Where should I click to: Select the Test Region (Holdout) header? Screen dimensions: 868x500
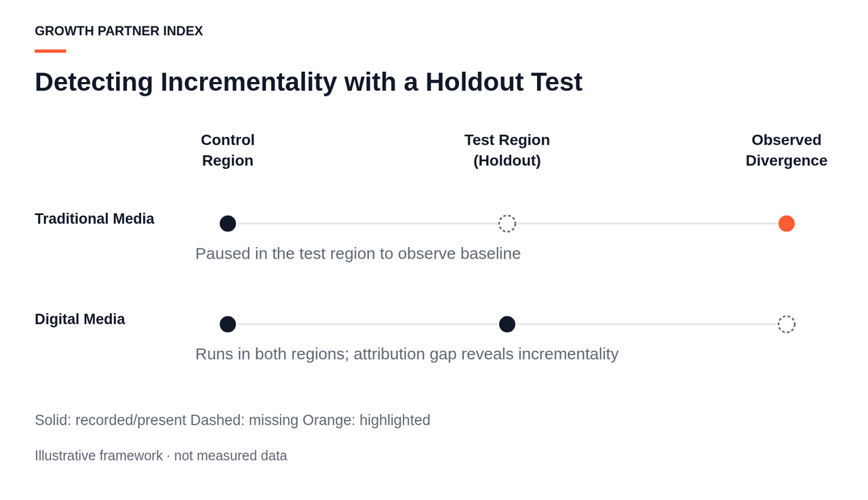click(507, 150)
